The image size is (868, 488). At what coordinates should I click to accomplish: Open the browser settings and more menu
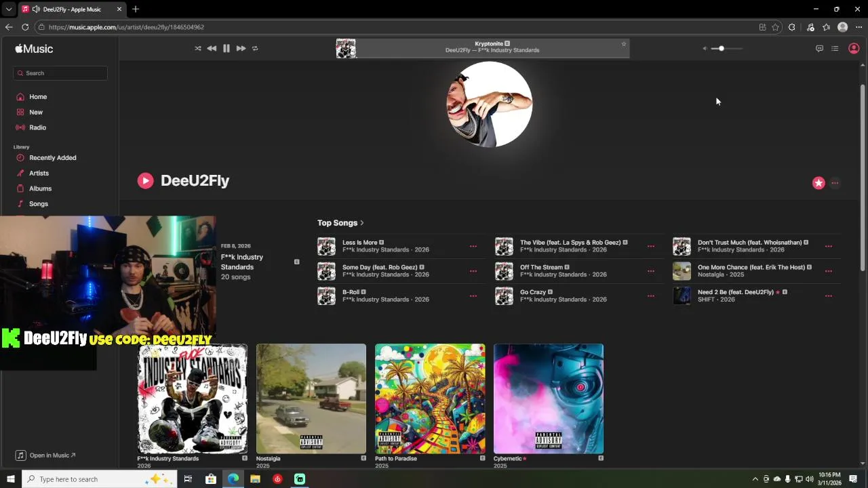coord(859,27)
